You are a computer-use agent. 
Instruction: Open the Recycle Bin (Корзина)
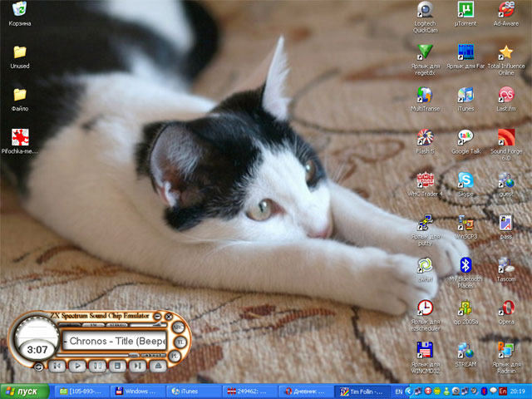pyautogui.click(x=20, y=10)
